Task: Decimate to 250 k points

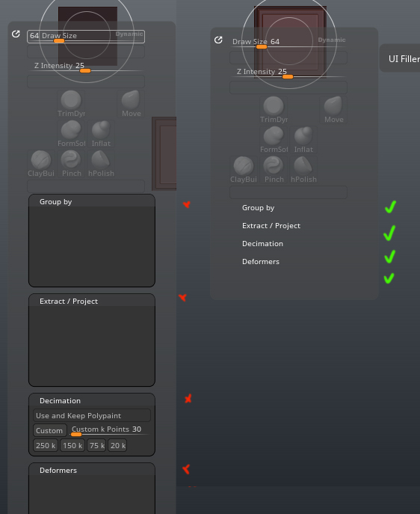Action: coord(46,445)
